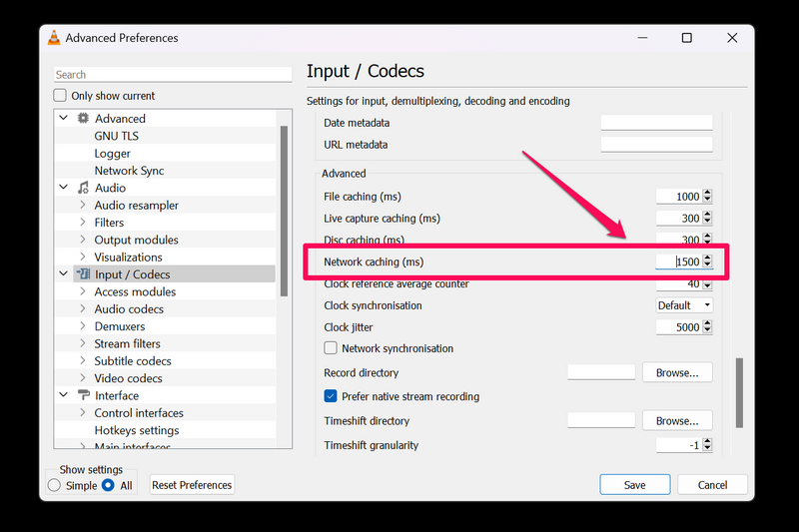Expand the Access modules tree item
The height and width of the screenshot is (532, 799).
click(83, 291)
